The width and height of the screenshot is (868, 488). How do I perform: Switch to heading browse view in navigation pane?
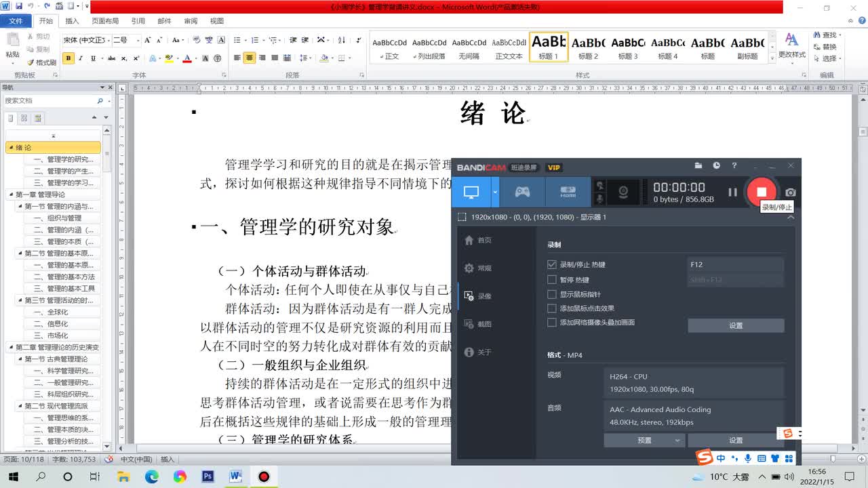(11, 118)
